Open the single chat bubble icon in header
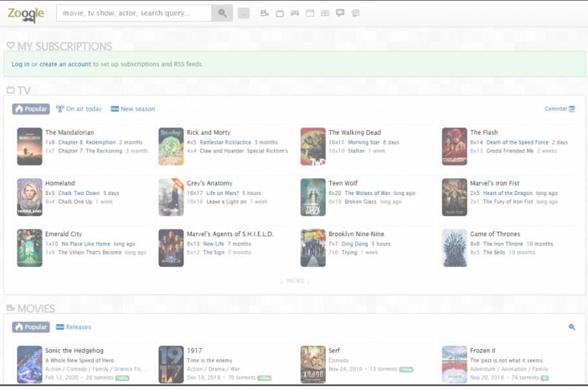This screenshot has height=390, width=588. coord(340,13)
